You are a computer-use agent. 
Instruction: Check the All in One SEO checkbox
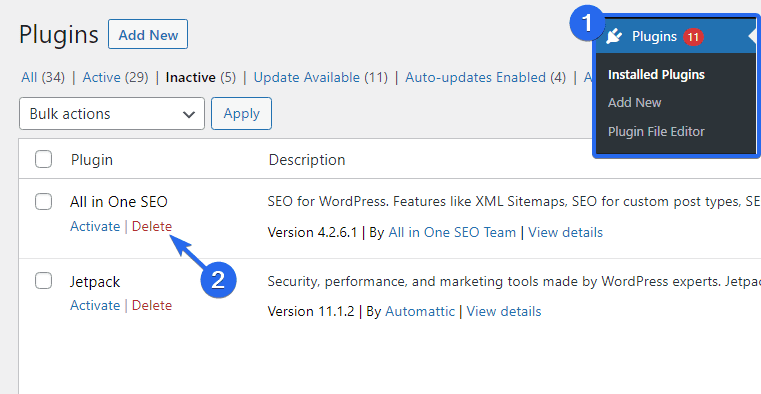coord(44,201)
